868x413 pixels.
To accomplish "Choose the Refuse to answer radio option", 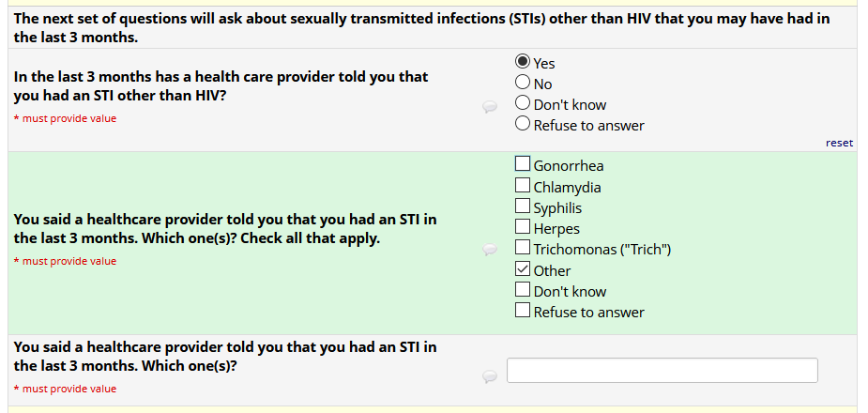I will coord(524,125).
